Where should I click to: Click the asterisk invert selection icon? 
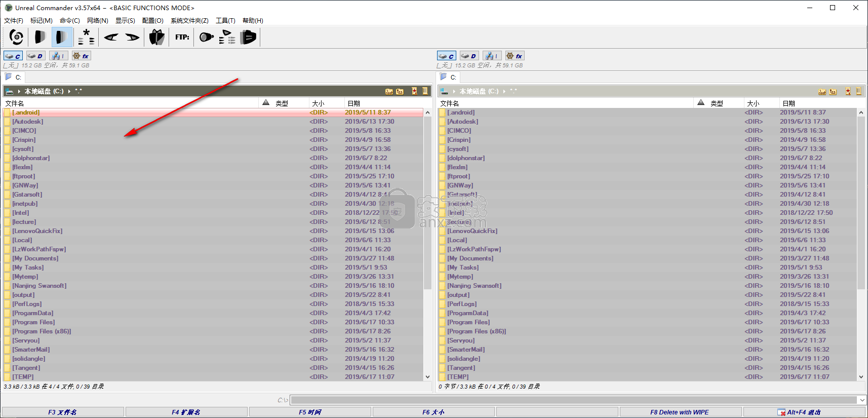(86, 37)
